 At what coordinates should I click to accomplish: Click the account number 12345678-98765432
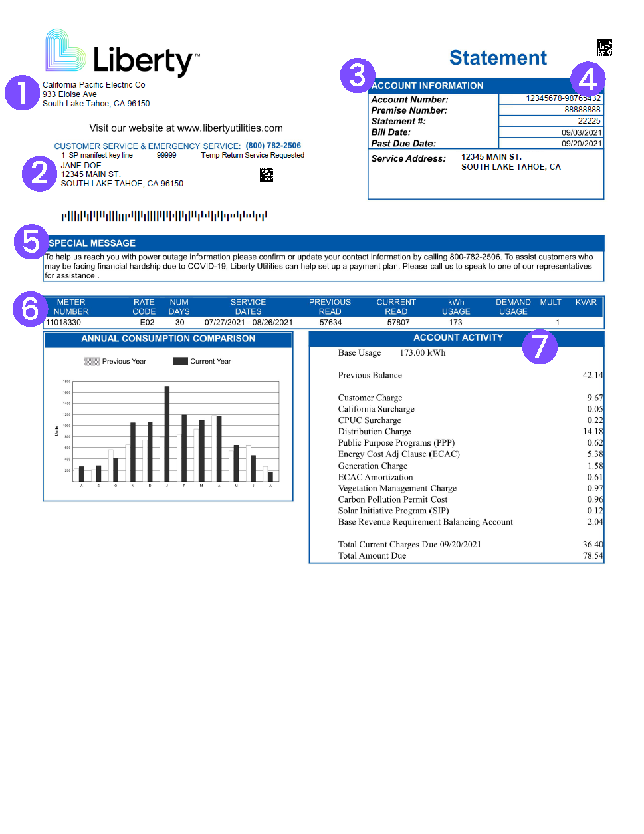(563, 98)
